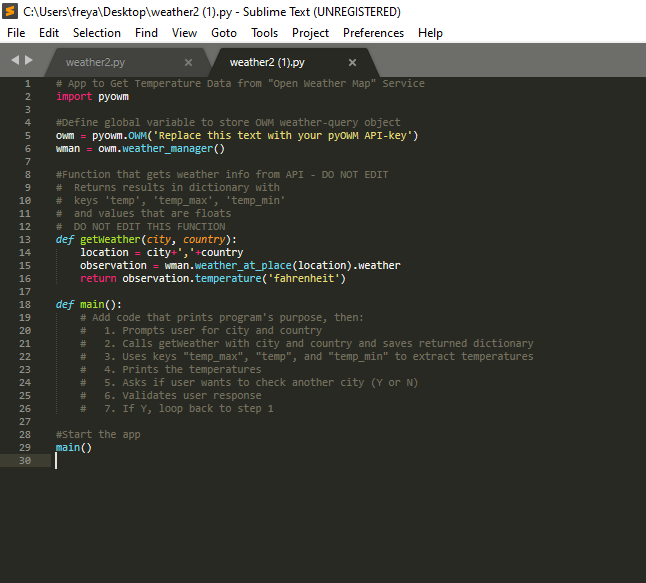Close the weather2.py tab
The height and width of the screenshot is (583, 646).
click(x=188, y=63)
